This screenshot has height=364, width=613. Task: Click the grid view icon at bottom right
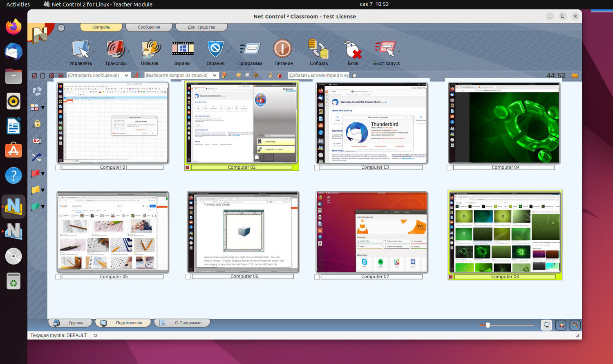[575, 325]
